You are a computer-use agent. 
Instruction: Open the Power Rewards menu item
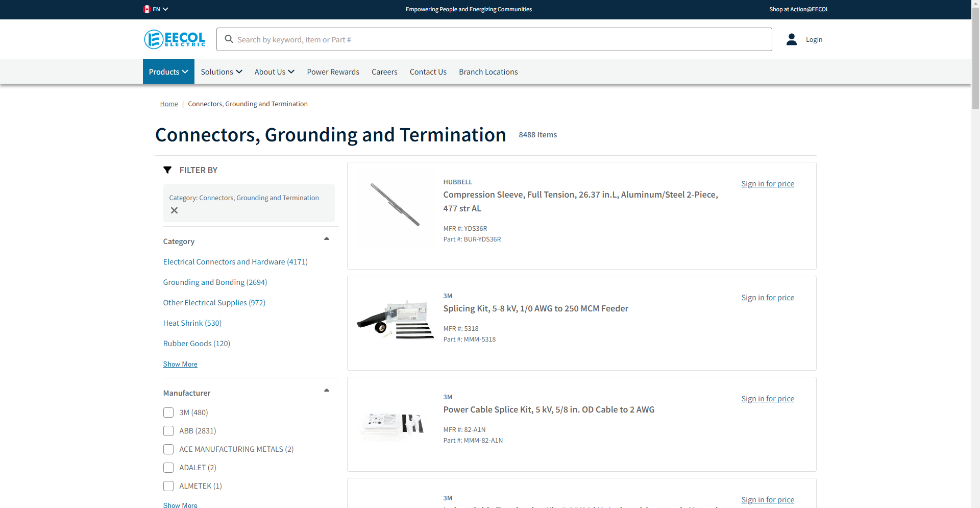pyautogui.click(x=333, y=72)
